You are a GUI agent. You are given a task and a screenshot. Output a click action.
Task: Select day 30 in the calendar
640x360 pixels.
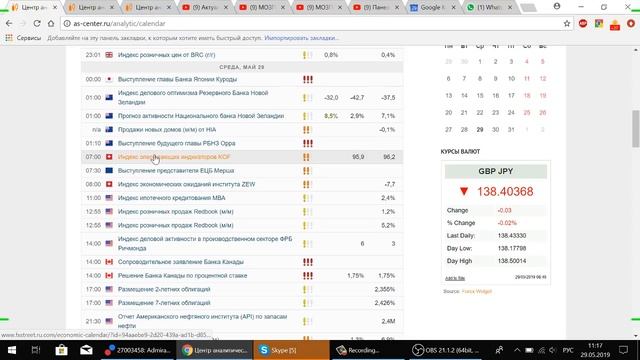pos(496,129)
